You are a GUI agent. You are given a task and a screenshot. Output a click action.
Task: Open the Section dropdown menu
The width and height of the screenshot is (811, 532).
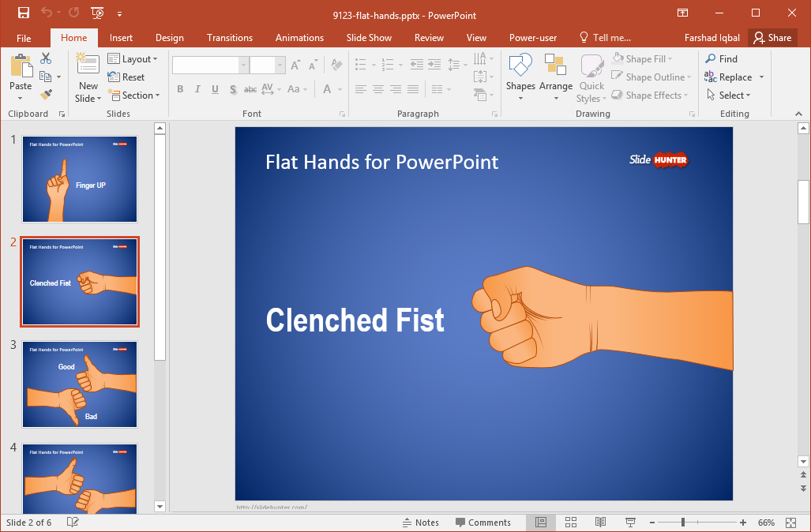coord(134,96)
